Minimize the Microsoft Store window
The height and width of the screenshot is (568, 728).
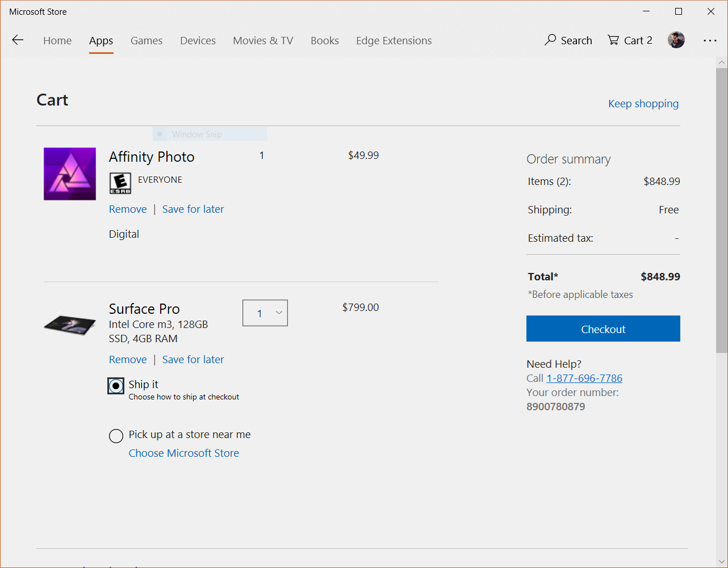(646, 11)
